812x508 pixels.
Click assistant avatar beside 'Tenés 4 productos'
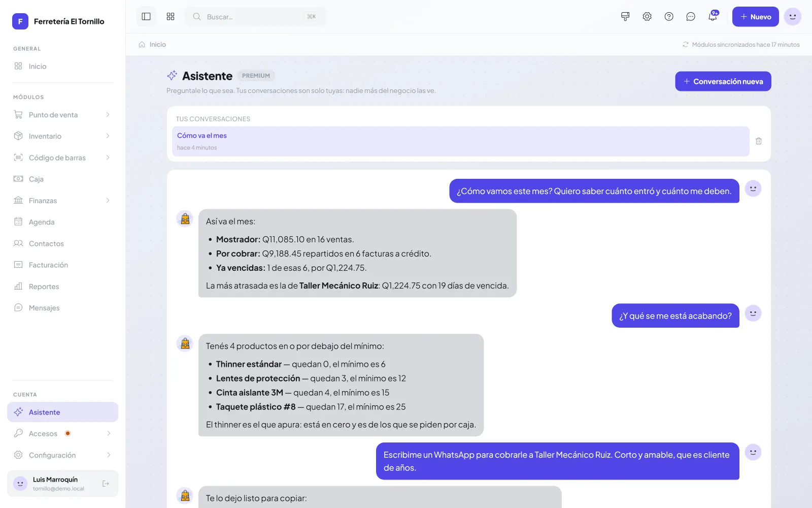[x=185, y=343]
